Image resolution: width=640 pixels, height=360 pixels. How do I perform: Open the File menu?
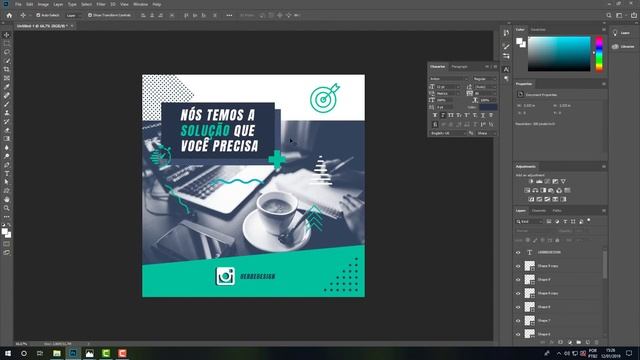click(18, 4)
